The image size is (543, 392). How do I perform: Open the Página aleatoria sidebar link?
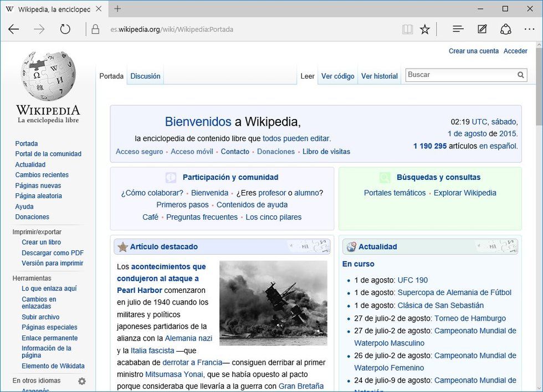38,196
